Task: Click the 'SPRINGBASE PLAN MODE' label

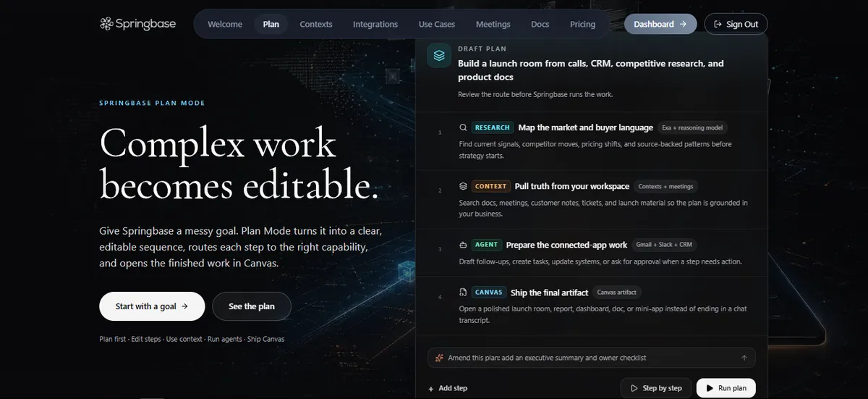Action: [x=152, y=103]
